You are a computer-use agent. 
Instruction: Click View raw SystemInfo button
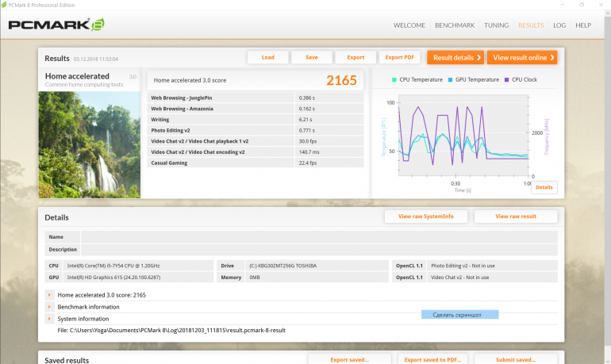426,216
